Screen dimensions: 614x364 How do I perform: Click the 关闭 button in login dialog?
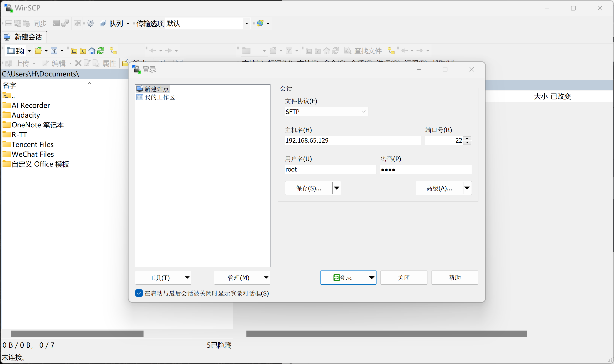click(404, 277)
